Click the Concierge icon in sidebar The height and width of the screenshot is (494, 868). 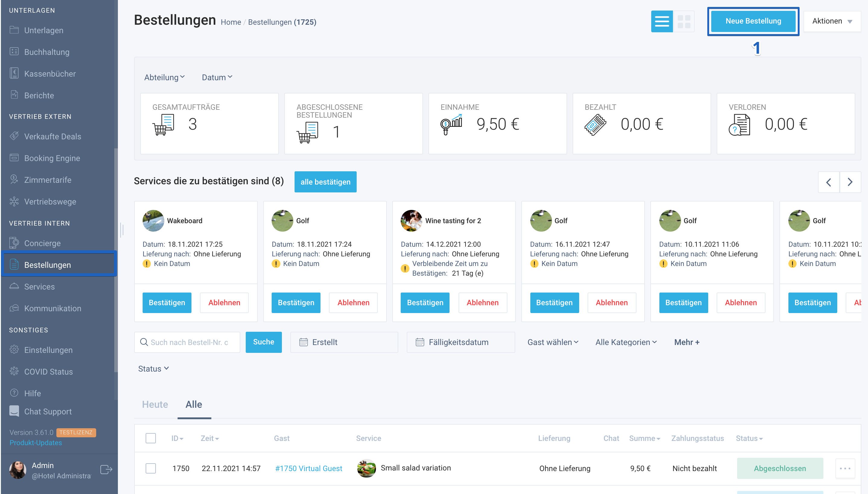(14, 243)
